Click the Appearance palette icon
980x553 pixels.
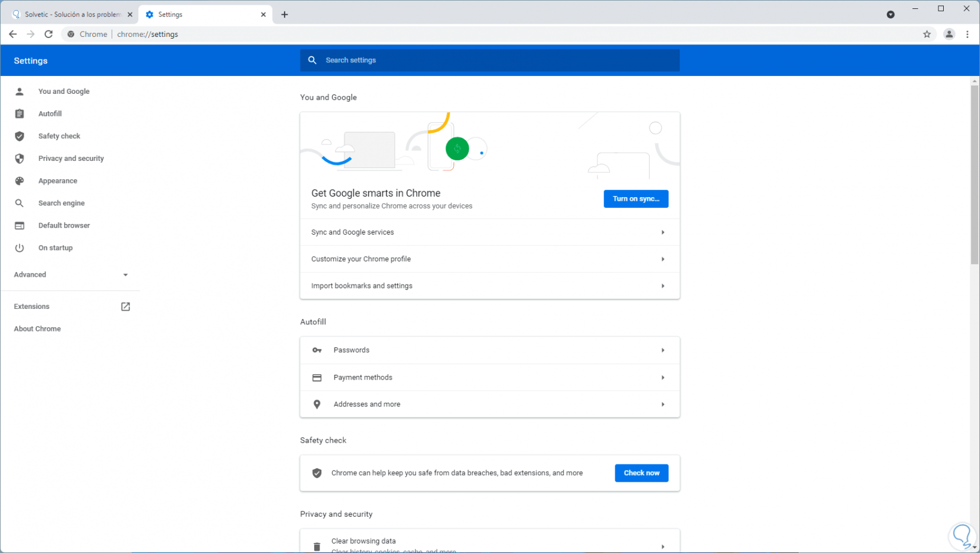pyautogui.click(x=20, y=181)
